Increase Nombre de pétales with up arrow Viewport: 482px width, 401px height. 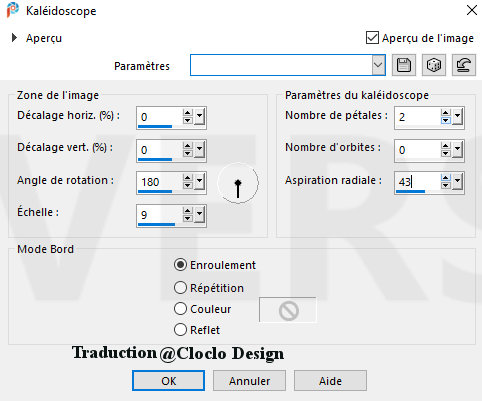coord(446,113)
